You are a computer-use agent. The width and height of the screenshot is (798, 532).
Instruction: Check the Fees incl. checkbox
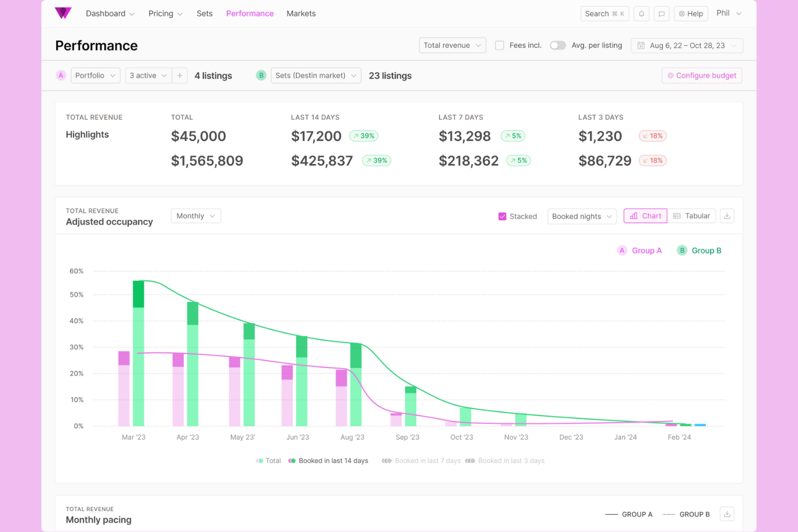(499, 45)
